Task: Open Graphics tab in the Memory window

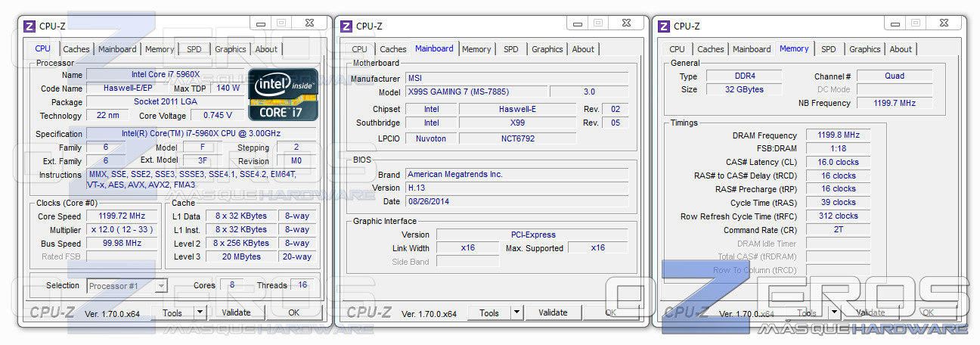Action: pyautogui.click(x=865, y=49)
